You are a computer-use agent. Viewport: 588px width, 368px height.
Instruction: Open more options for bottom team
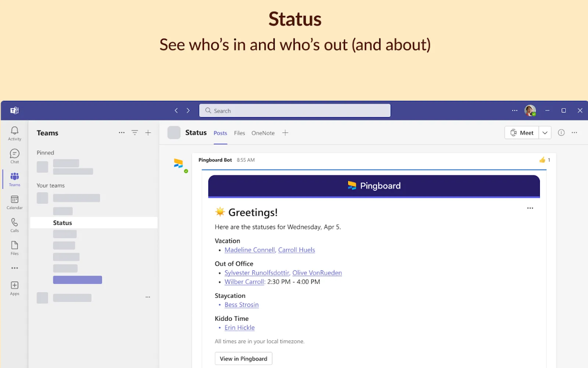pos(148,297)
